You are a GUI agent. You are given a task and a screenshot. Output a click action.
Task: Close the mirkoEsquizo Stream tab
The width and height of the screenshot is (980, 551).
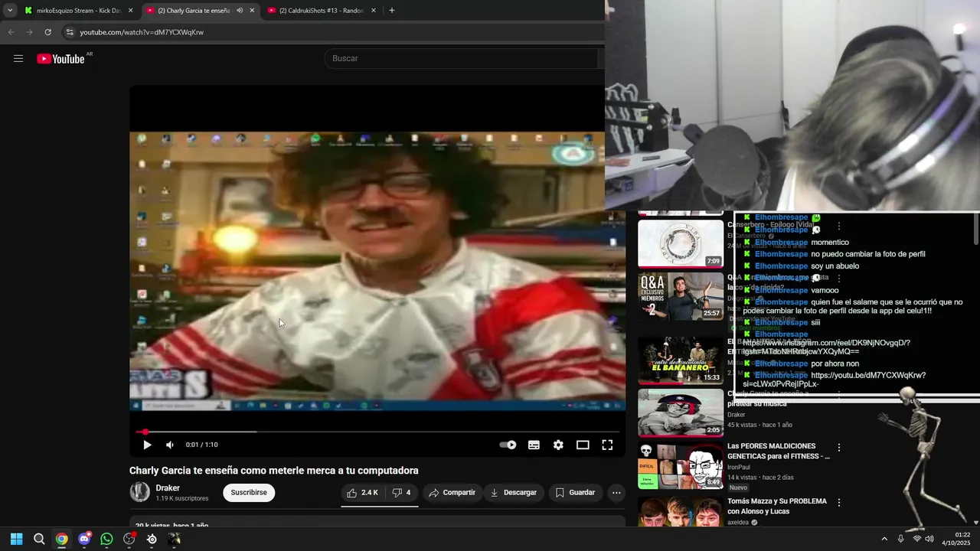[131, 11]
